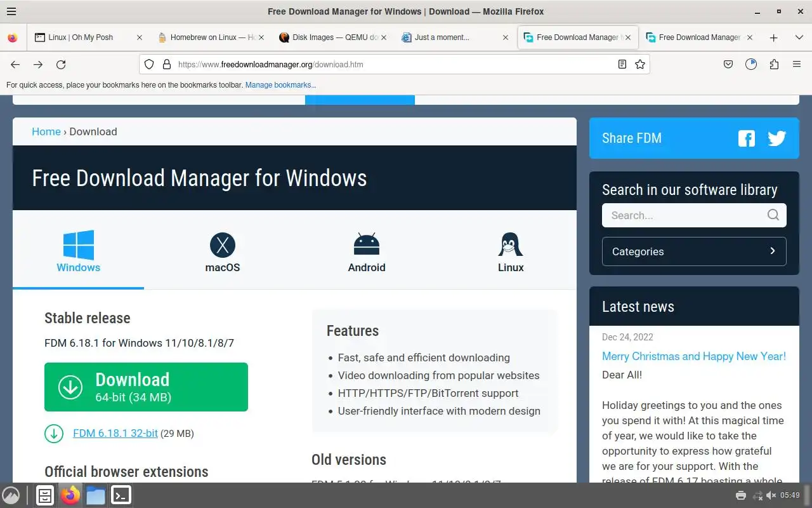Close the Linux | Oh My Posh tab
The image size is (812, 508).
click(x=140, y=37)
